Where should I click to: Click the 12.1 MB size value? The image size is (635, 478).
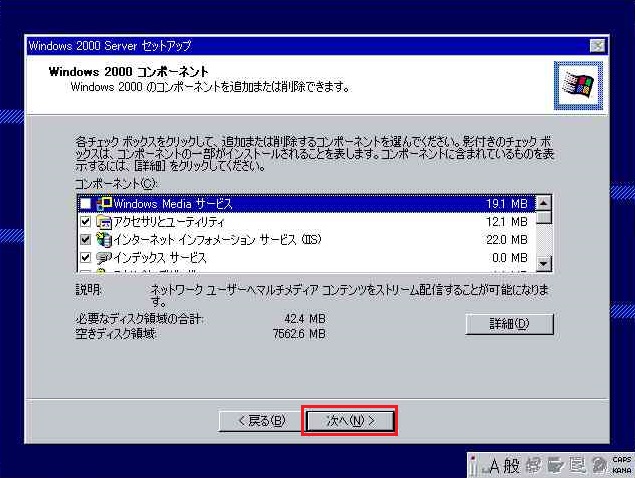[507, 222]
